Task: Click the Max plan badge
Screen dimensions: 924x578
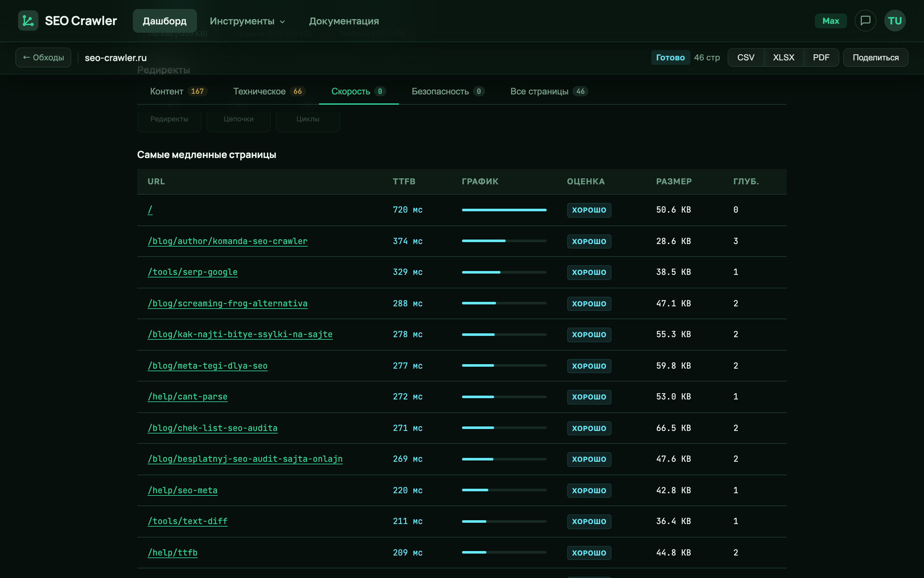Action: point(830,21)
